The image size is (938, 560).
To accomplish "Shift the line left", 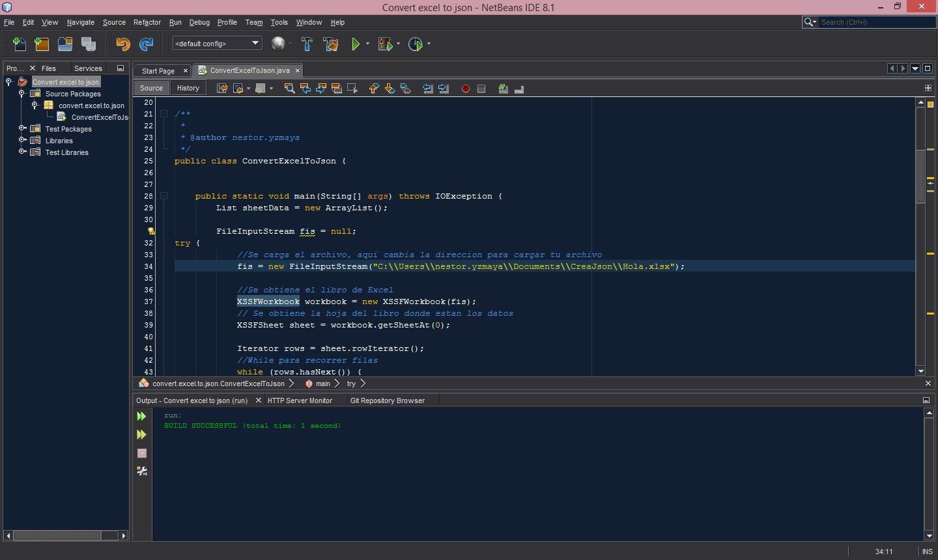I will tap(428, 89).
